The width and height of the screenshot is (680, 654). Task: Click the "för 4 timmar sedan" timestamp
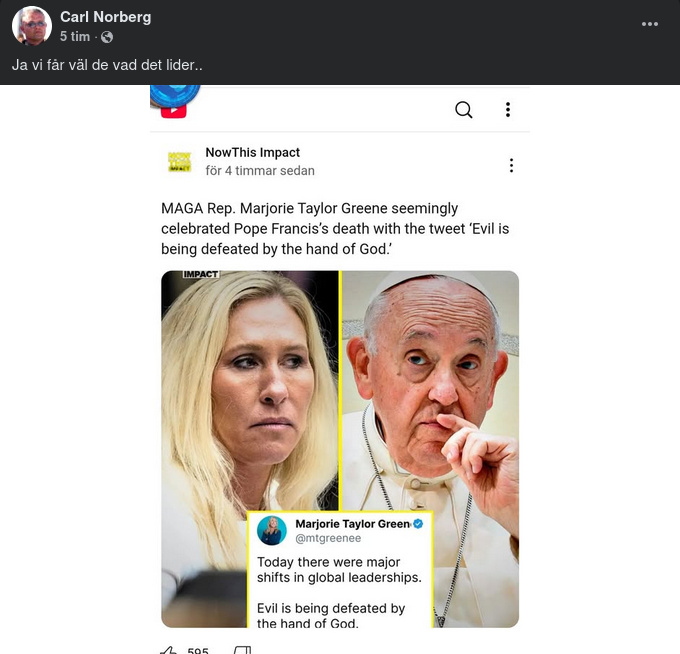(x=260, y=171)
